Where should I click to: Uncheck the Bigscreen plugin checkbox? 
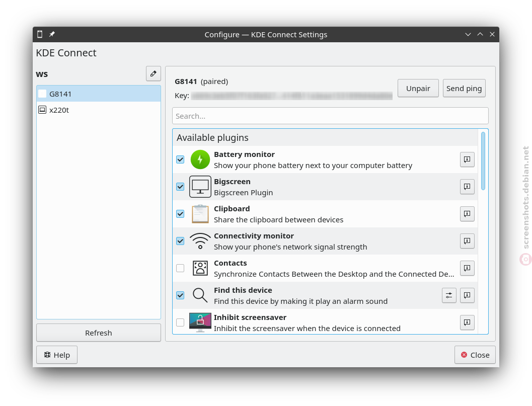tap(180, 187)
